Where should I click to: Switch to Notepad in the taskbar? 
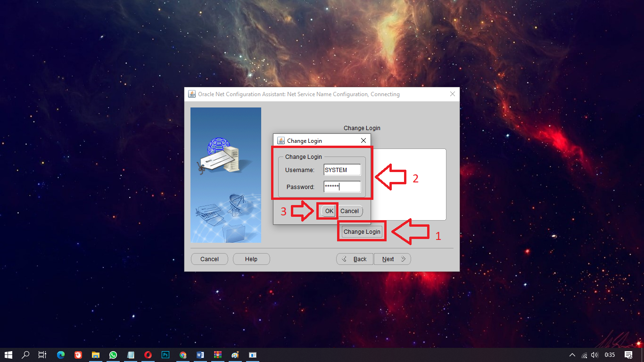click(x=131, y=355)
